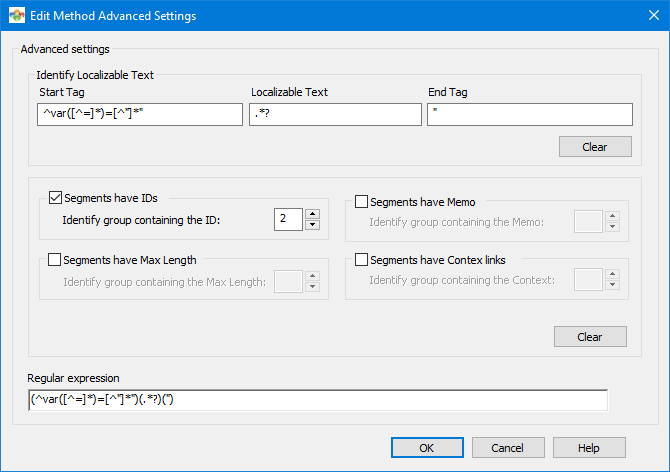Click 'Identify group containing the ID:' label

(141, 220)
